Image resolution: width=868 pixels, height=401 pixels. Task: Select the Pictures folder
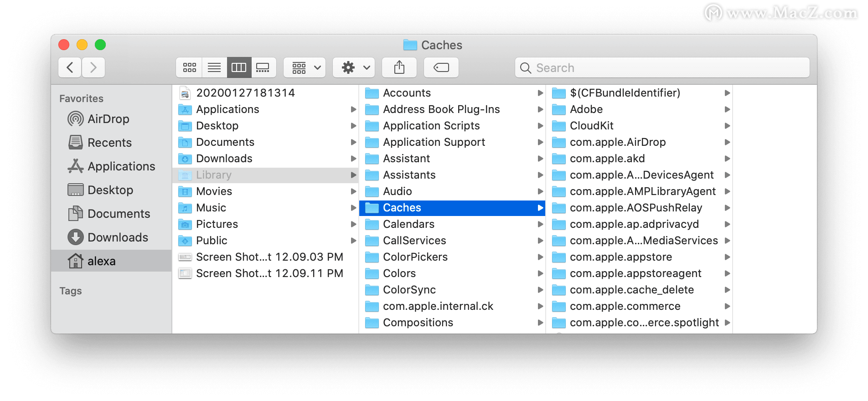click(x=266, y=224)
